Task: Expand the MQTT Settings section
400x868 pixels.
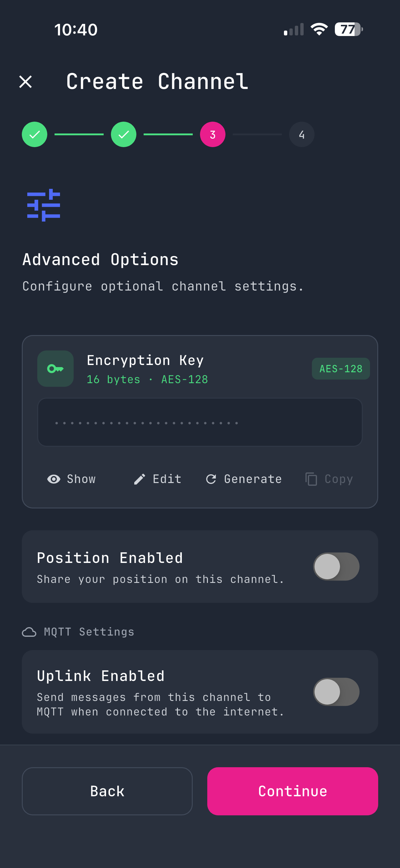Action: 78,631
